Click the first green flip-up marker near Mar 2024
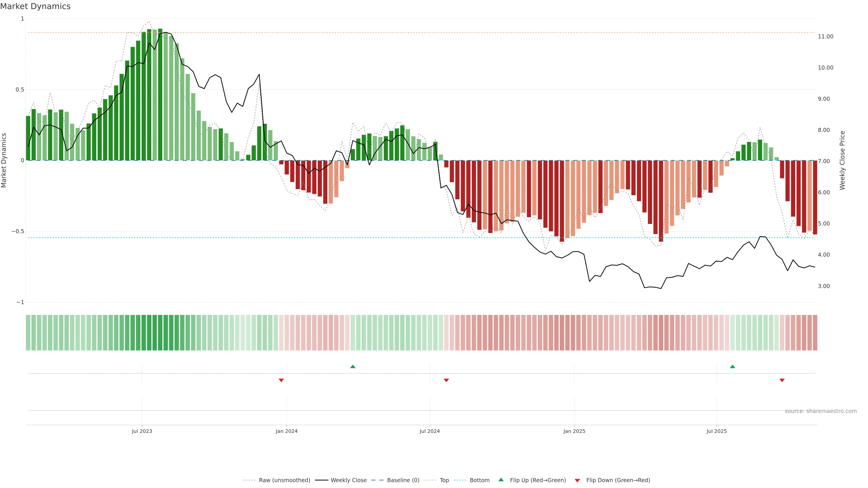This screenshot has height=488, width=868. pyautogui.click(x=353, y=366)
